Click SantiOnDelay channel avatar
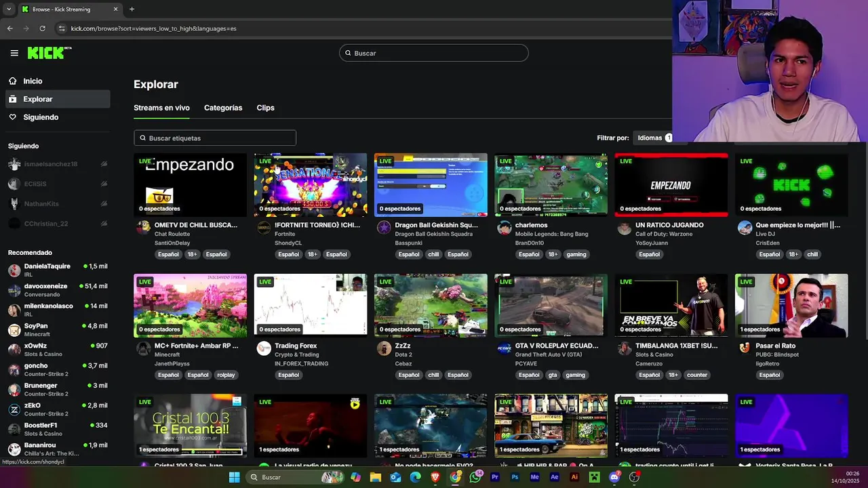 pyautogui.click(x=143, y=228)
